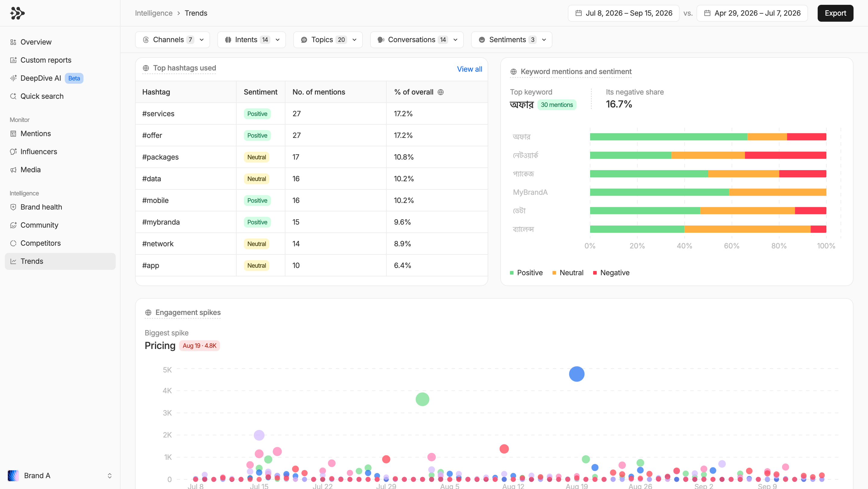Open the Channels filter dropdown
Image resolution: width=868 pixels, height=489 pixels.
coord(172,40)
